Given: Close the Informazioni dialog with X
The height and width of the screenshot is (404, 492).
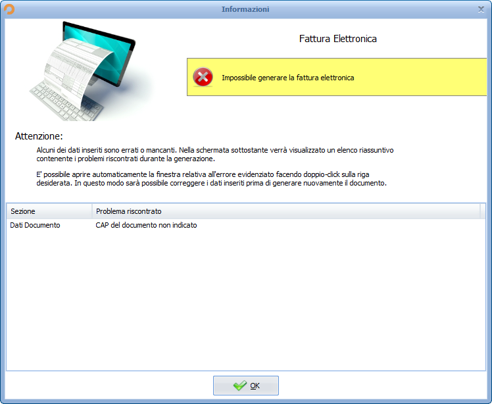Looking at the screenshot, I should tap(481, 9).
